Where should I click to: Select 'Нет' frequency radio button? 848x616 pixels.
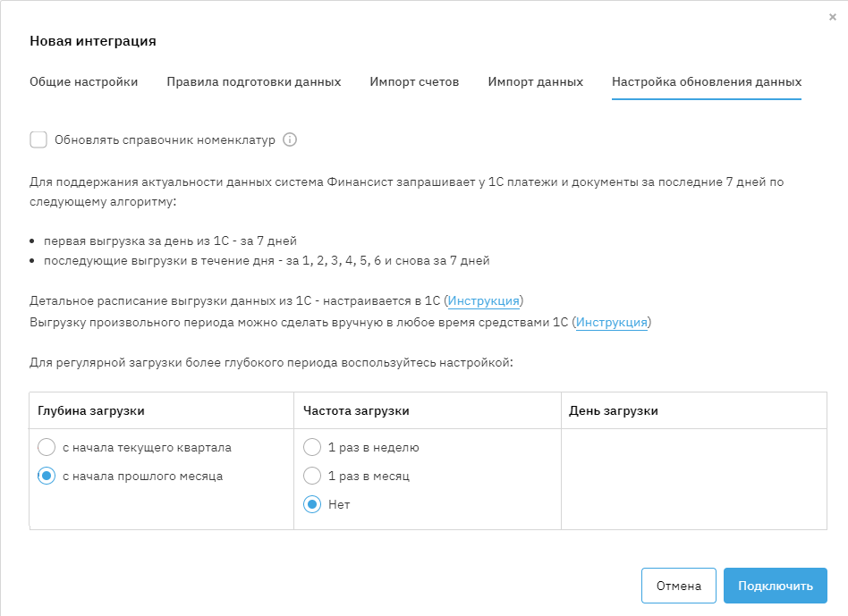312,504
